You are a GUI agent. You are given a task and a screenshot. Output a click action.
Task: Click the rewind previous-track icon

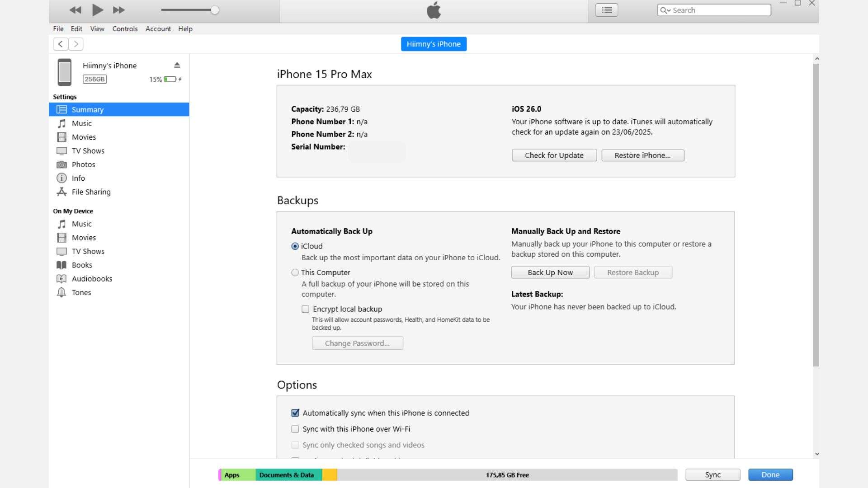pos(75,10)
